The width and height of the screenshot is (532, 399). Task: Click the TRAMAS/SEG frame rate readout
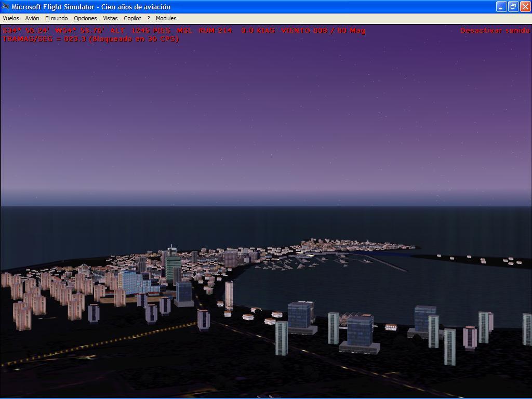coord(91,38)
